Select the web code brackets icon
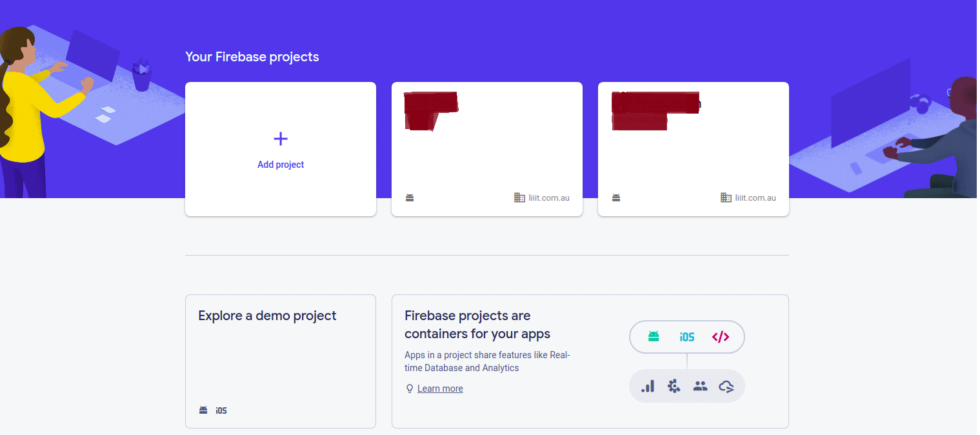 pyautogui.click(x=721, y=337)
